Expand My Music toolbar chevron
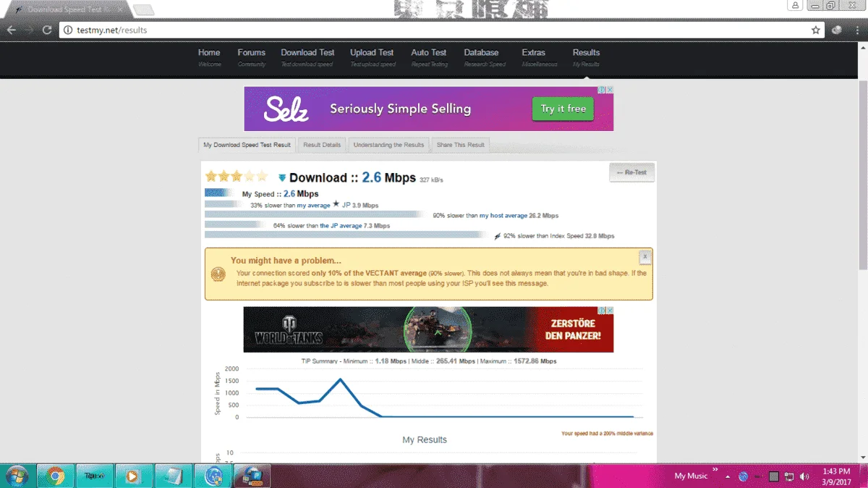This screenshot has height=488, width=868. click(715, 471)
